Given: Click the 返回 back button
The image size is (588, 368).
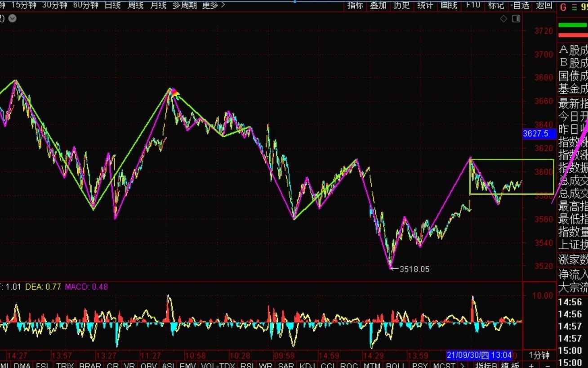Looking at the screenshot, I should pos(544,5).
